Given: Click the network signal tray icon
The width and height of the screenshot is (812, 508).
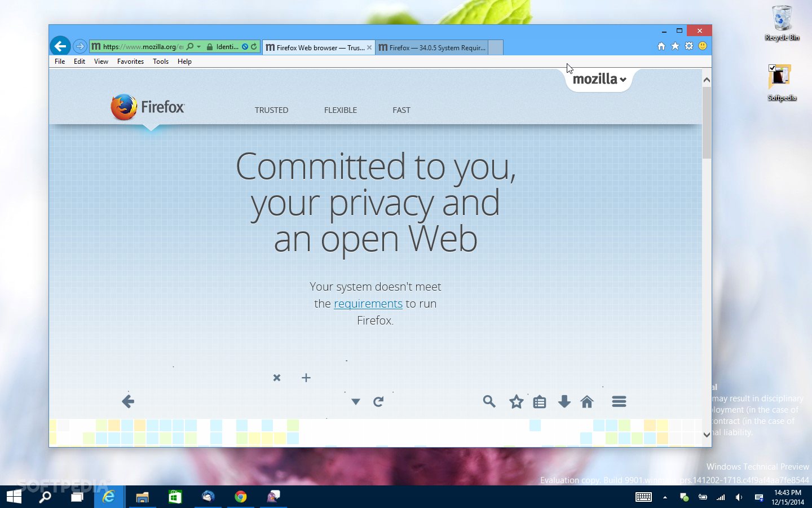Looking at the screenshot, I should [721, 497].
